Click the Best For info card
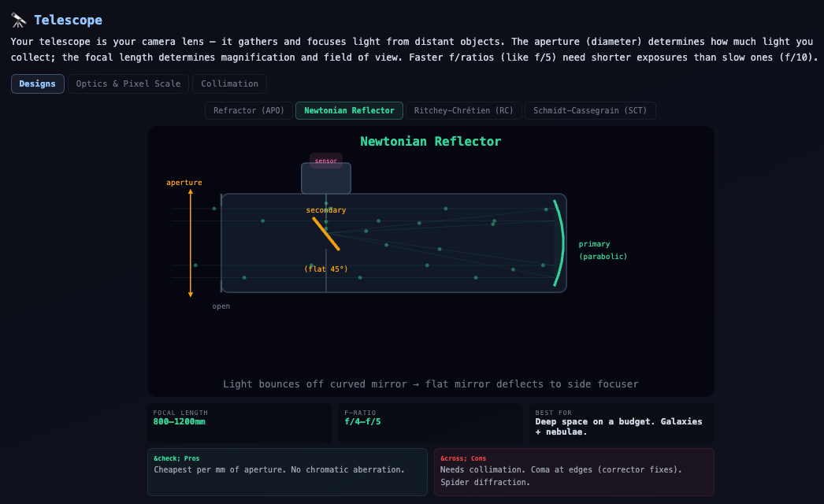The image size is (824, 504). coord(622,423)
